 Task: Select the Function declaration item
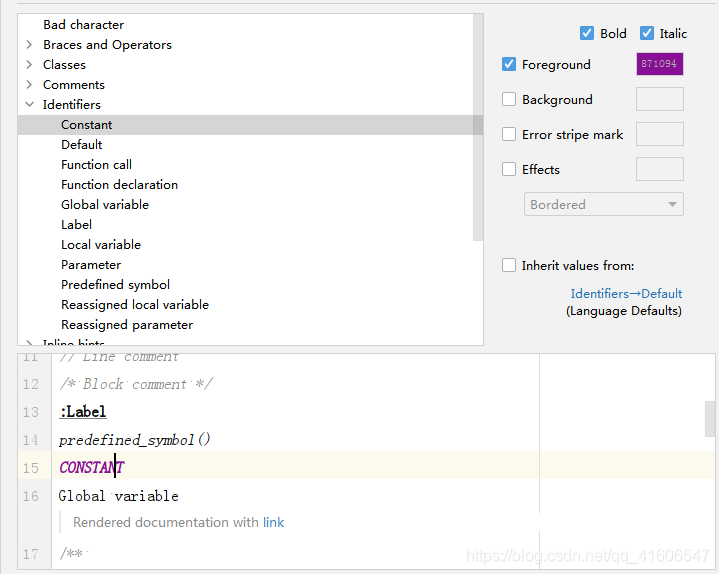pos(119,185)
